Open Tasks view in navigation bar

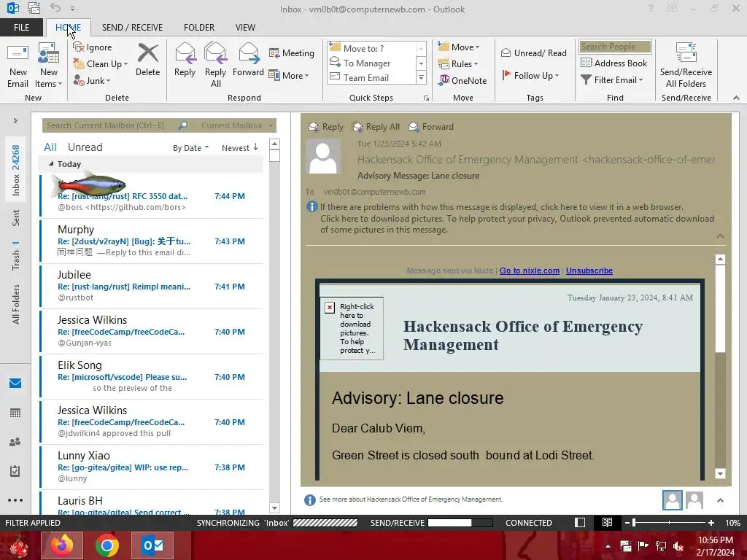click(15, 471)
